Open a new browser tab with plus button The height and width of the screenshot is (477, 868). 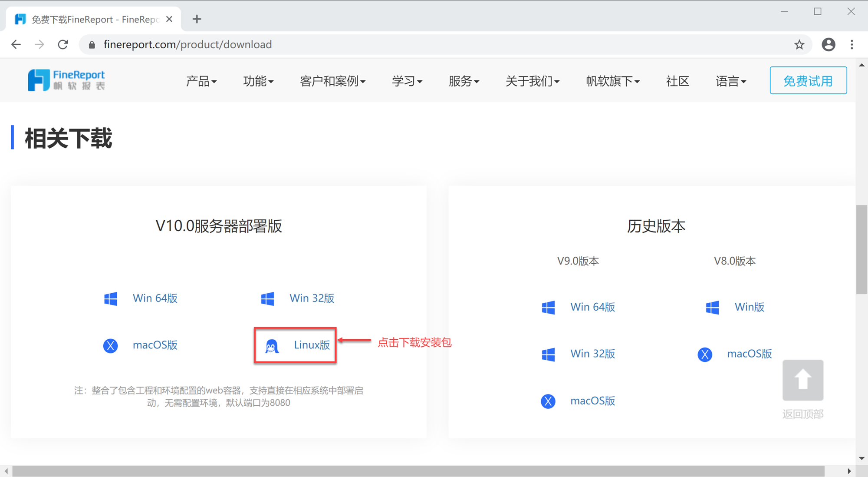pos(197,19)
